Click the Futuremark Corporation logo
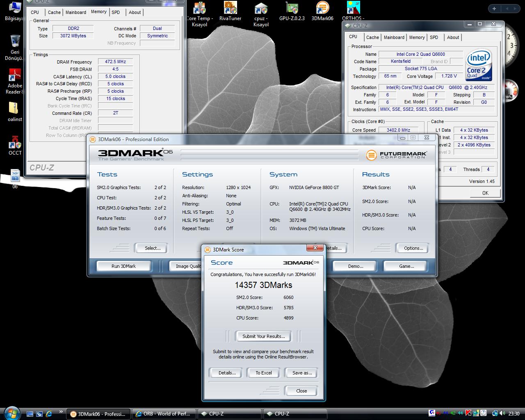Screen dimensions: 525x420 click(x=397, y=155)
